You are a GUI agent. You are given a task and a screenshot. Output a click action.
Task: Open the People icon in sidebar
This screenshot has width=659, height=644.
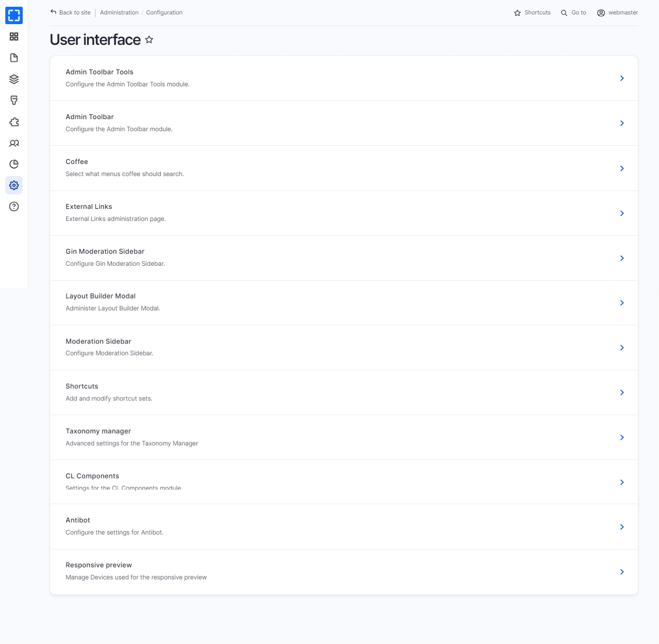click(x=14, y=143)
